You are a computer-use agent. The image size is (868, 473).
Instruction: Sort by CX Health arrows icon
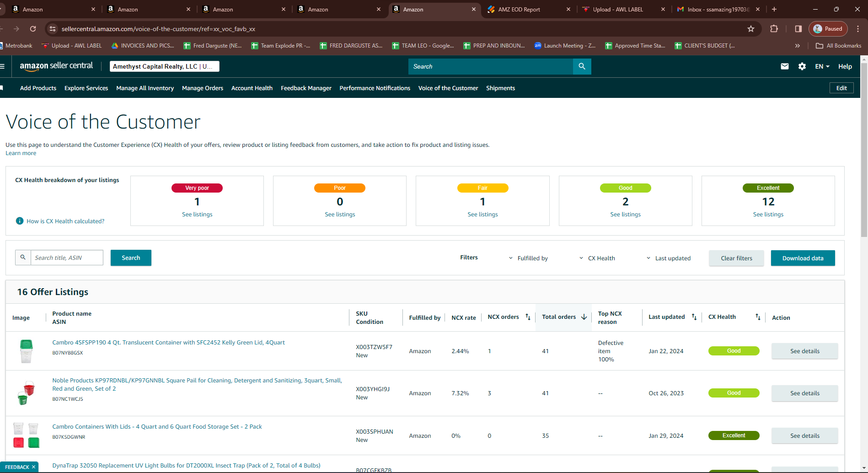758,317
